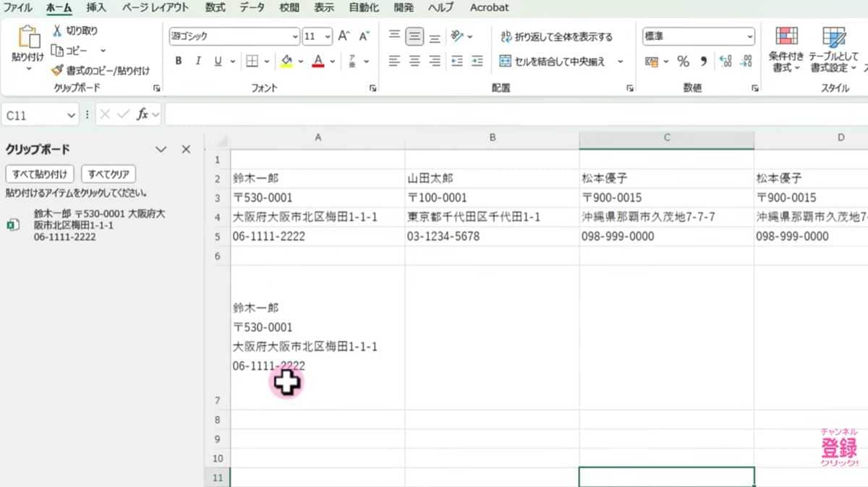Click the すべて貼り付け button

[39, 174]
